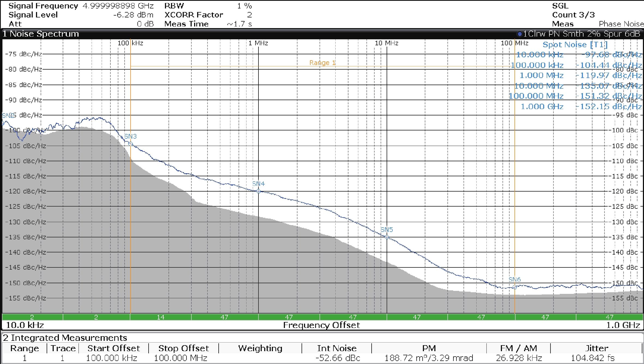This screenshot has width=644, height=364.
Task: Click the Signal Frequency value field
Action: (x=118, y=6)
